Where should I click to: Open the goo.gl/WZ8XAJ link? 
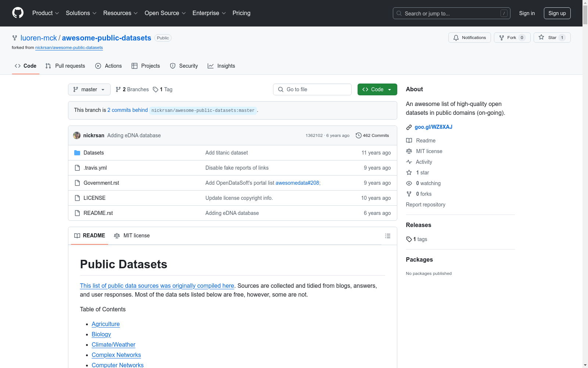[434, 127]
